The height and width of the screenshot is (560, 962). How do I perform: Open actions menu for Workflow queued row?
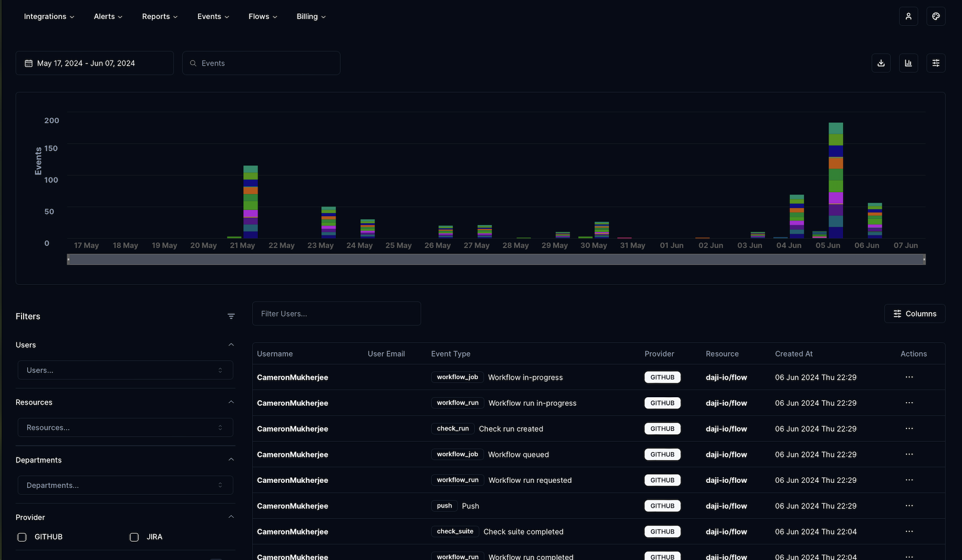point(909,454)
